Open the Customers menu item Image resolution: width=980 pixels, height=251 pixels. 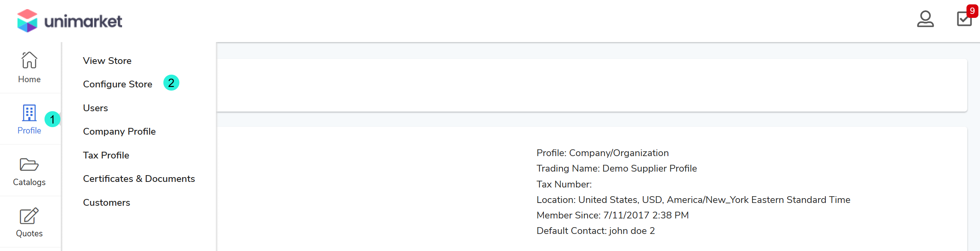click(x=107, y=203)
